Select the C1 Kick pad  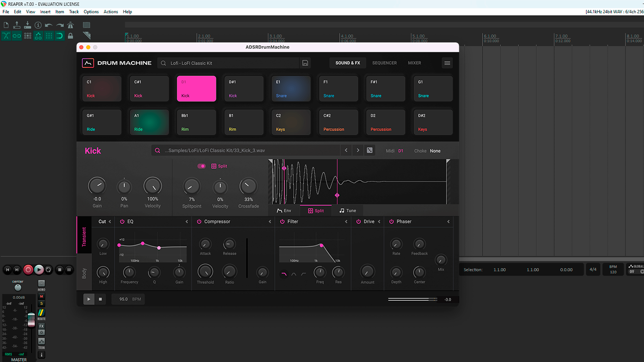point(102,89)
